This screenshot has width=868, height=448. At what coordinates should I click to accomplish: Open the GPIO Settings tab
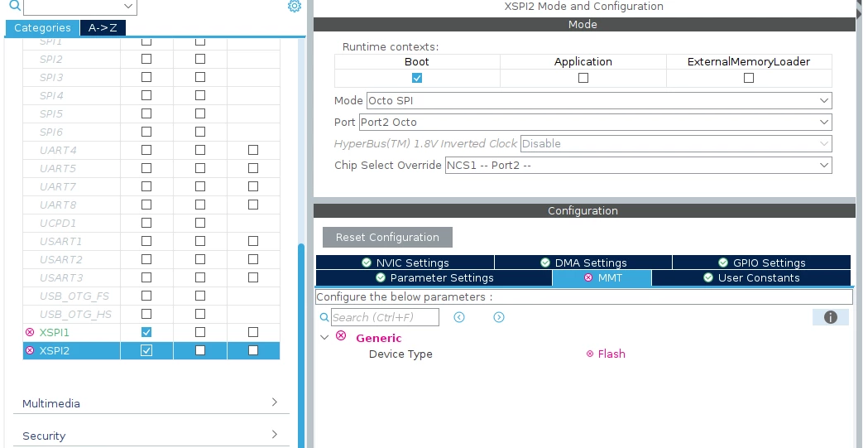click(761, 263)
